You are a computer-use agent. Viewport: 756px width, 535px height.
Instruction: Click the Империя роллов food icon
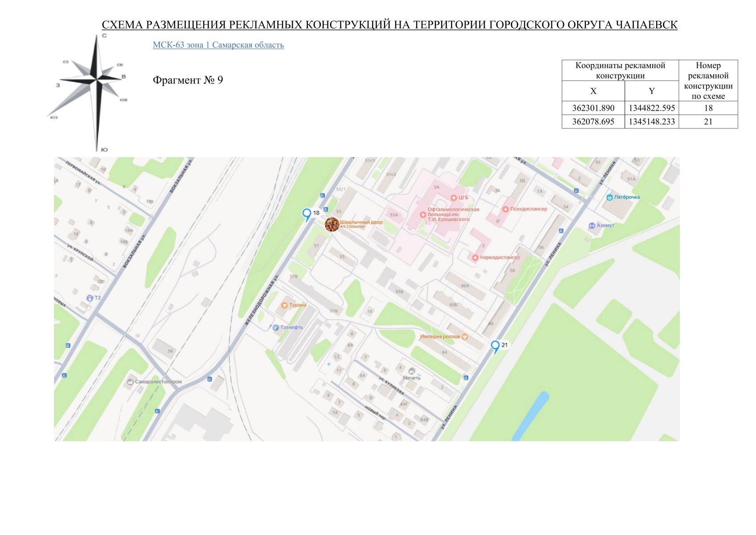click(x=465, y=337)
